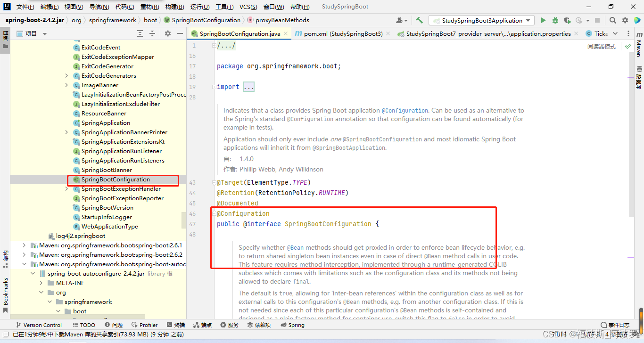This screenshot has height=343, width=644.
Task: Close the SpringBootConfiguration.java tab
Action: (x=285, y=34)
